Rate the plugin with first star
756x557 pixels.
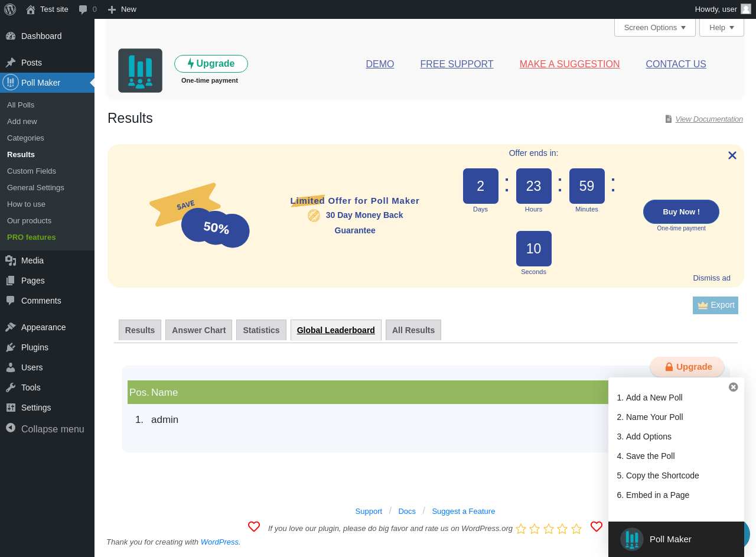click(x=521, y=529)
